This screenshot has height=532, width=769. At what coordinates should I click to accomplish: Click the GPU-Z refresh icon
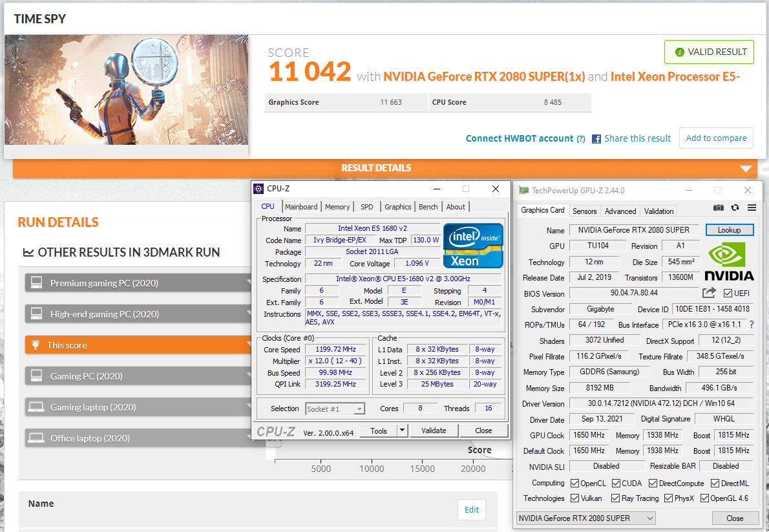click(735, 207)
